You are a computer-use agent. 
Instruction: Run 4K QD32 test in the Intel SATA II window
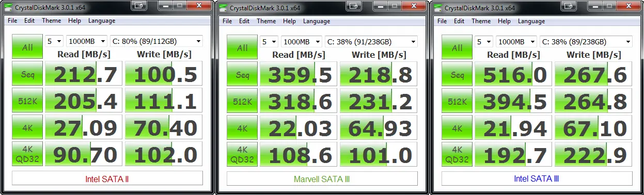click(x=27, y=154)
